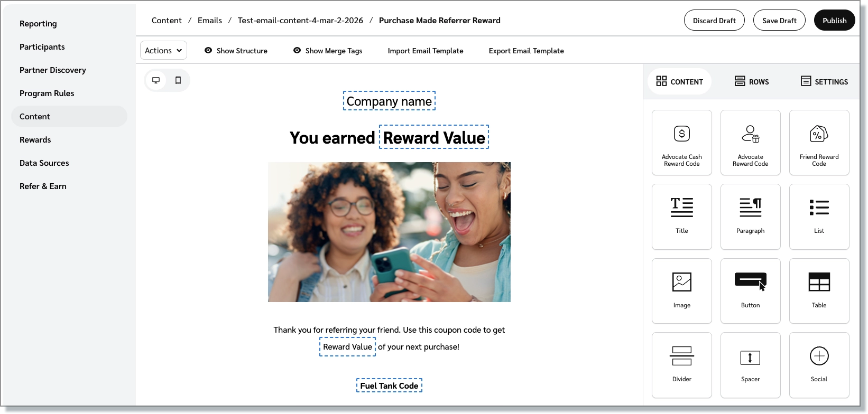
Task: Select the email hero photo
Action: pos(389,232)
